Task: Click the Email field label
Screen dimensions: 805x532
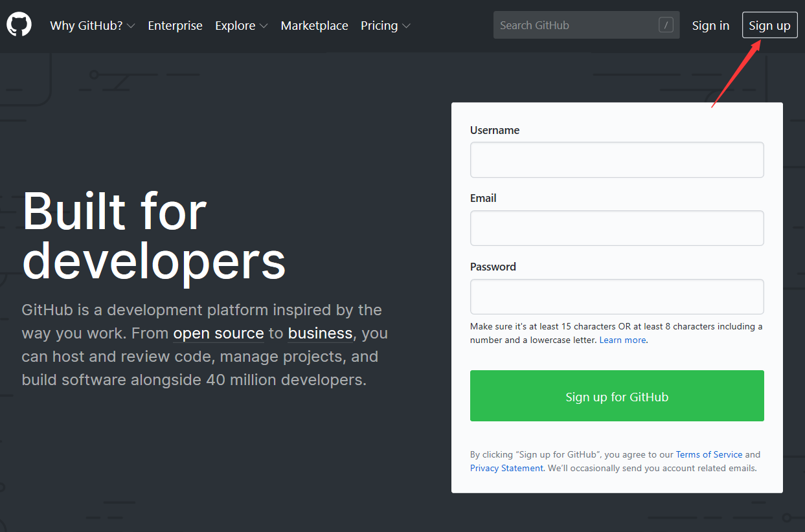Action: [483, 198]
